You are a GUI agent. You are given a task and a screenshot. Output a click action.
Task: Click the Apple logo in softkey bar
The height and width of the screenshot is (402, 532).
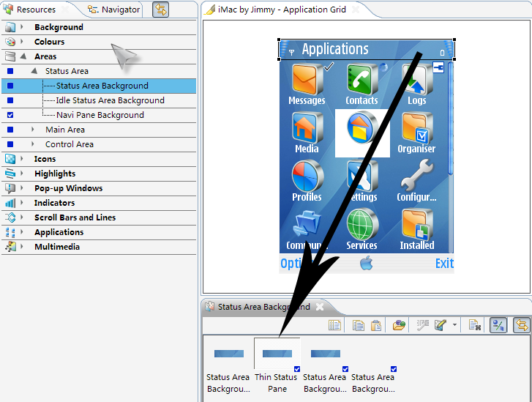click(366, 263)
